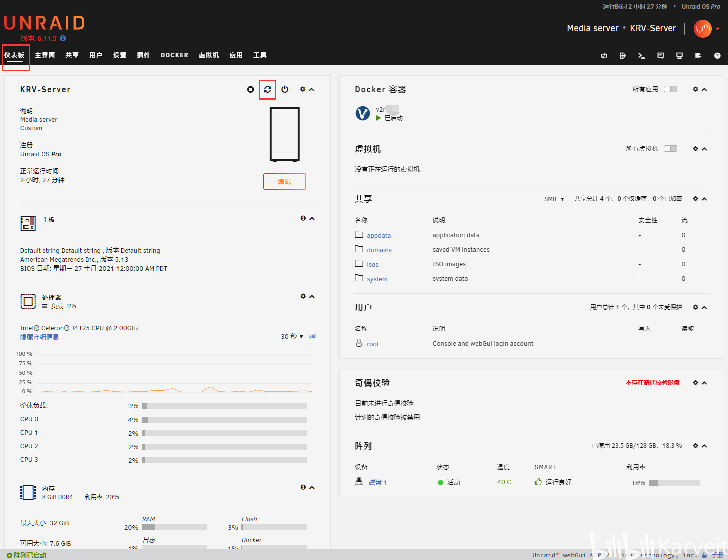Image resolution: width=728 pixels, height=560 pixels.
Task: Click the memory (内存) info icon
Action: 303,487
